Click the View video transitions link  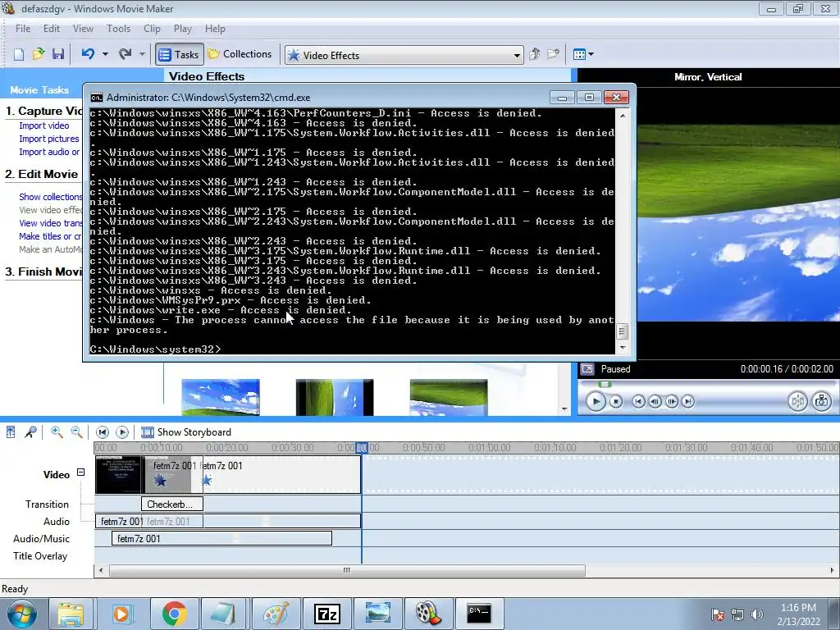point(50,223)
